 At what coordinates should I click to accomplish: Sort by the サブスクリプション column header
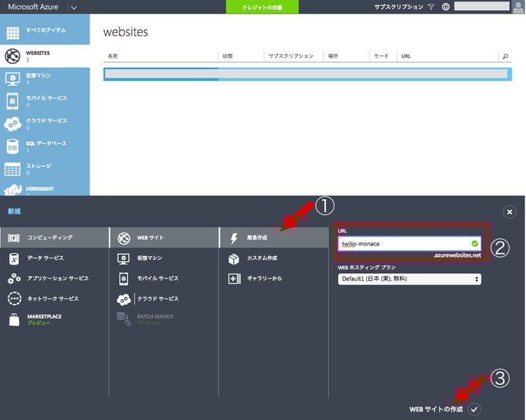(x=291, y=56)
